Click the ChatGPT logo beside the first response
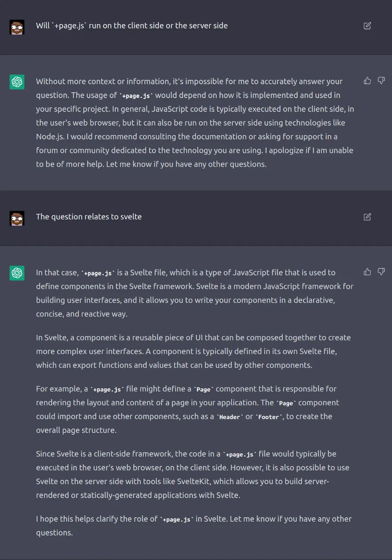This screenshot has width=392, height=560. (17, 82)
